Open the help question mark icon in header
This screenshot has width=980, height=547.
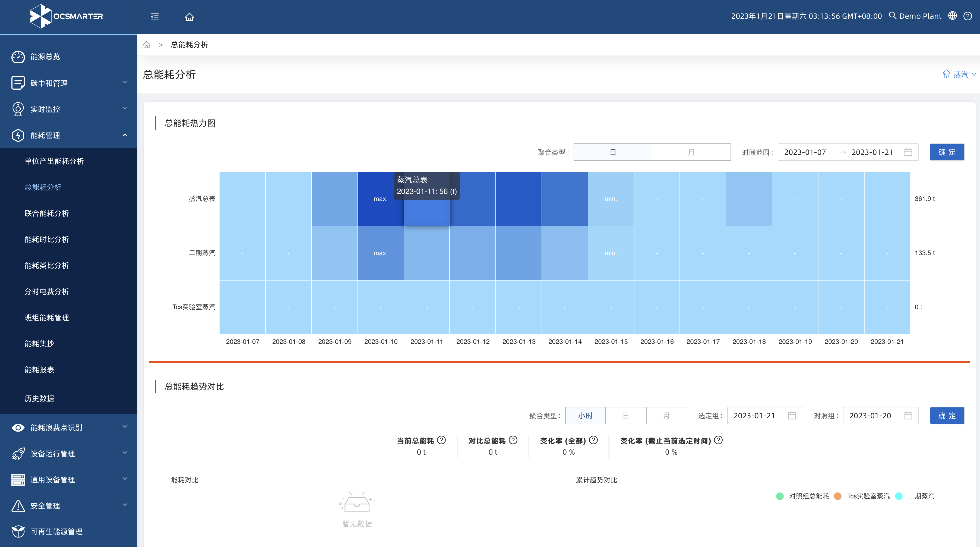point(968,16)
